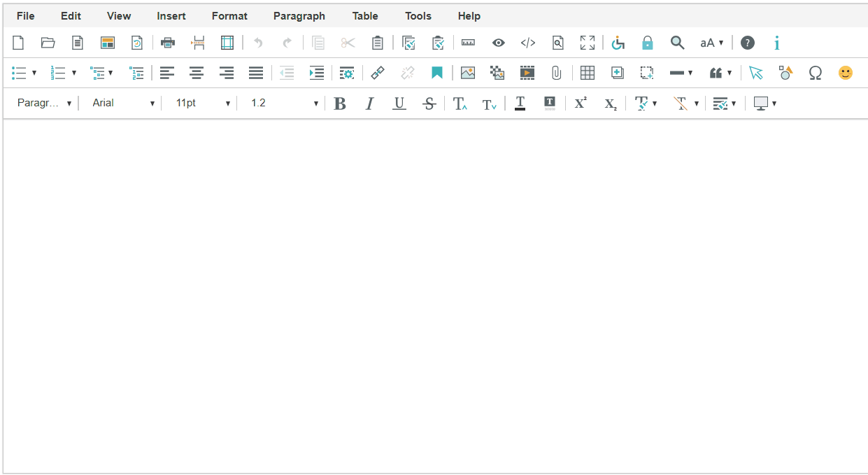Screen dimensions: 868x475
Task: Insert a bookmark anchor
Action: 437,73
